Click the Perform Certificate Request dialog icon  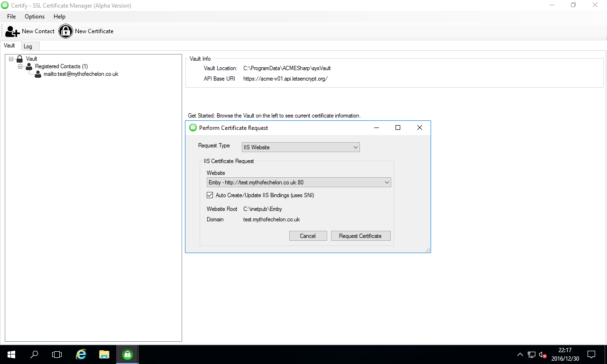[193, 127]
